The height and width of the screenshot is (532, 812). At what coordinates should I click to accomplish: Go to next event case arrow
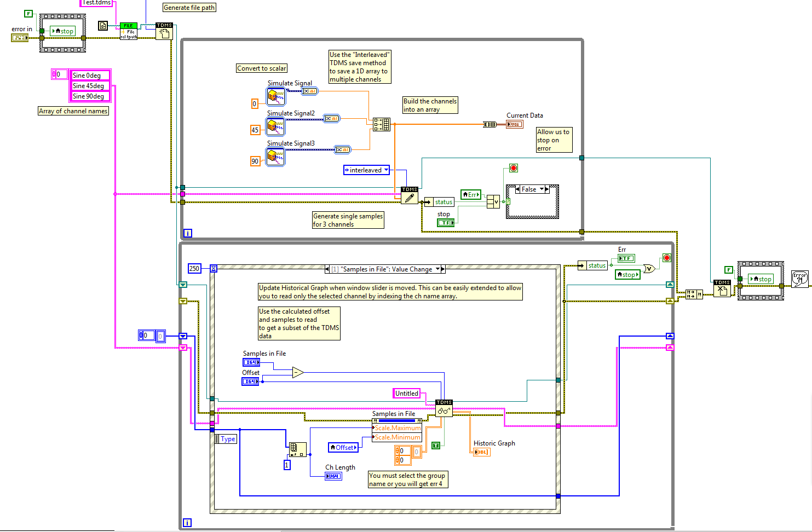click(x=443, y=269)
